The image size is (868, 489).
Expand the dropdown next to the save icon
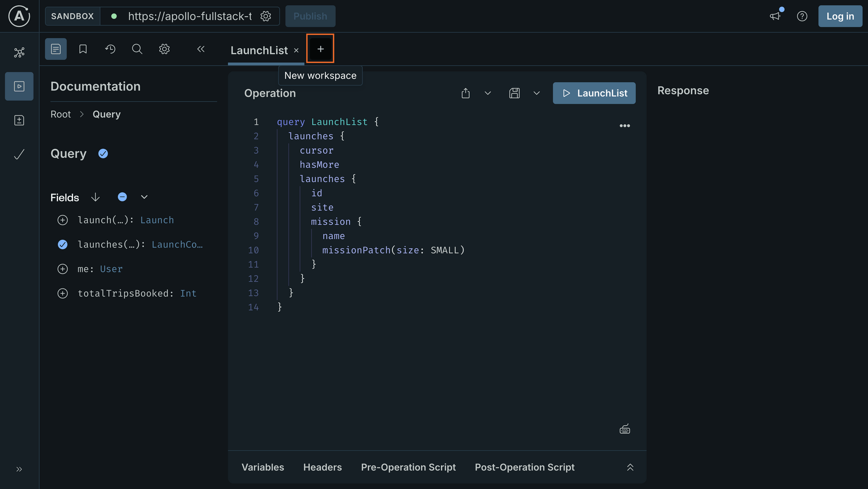[x=537, y=93]
